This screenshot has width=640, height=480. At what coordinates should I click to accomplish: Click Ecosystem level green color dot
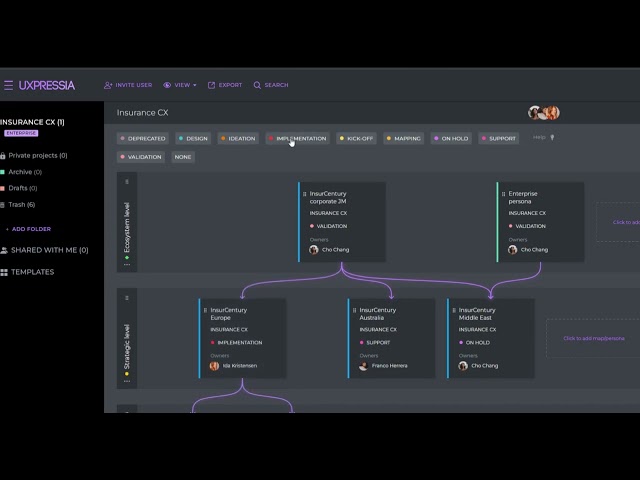coord(127,258)
